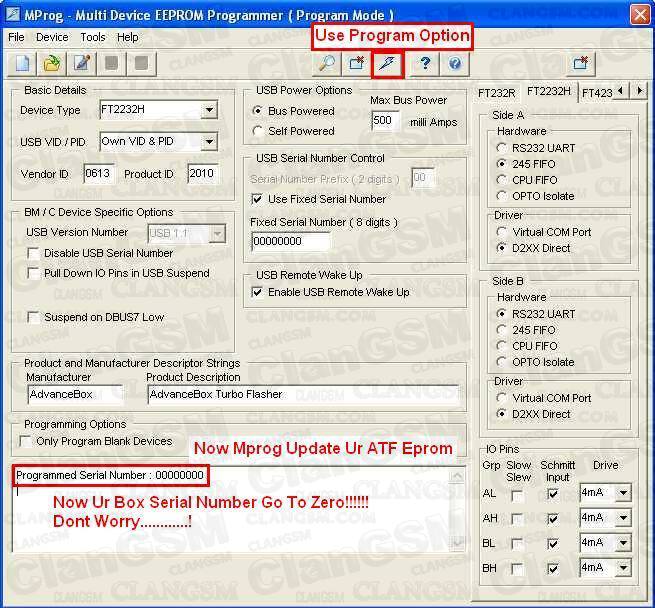Click the black question mark help icon
This screenshot has height=608, width=655.
[425, 64]
